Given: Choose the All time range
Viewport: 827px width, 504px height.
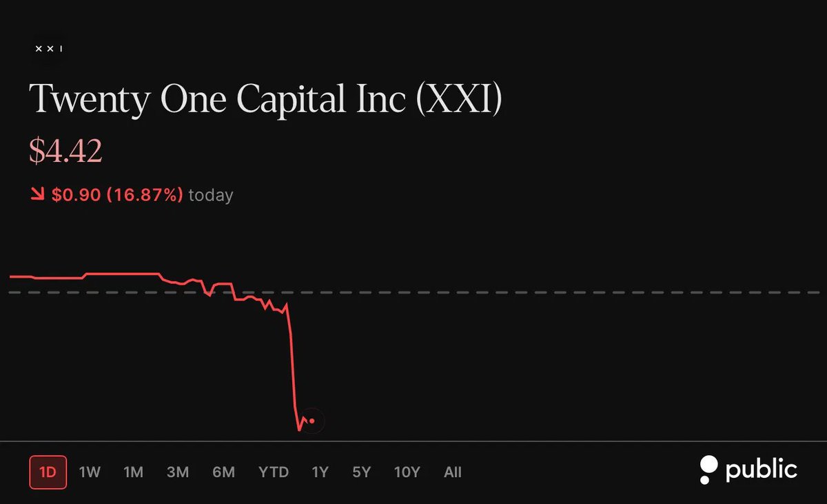Looking at the screenshot, I should (453, 472).
